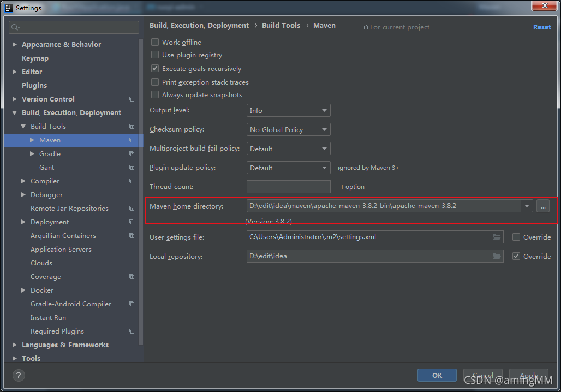Open Maven home directory dropdown arrow
The height and width of the screenshot is (392, 561).
point(527,206)
